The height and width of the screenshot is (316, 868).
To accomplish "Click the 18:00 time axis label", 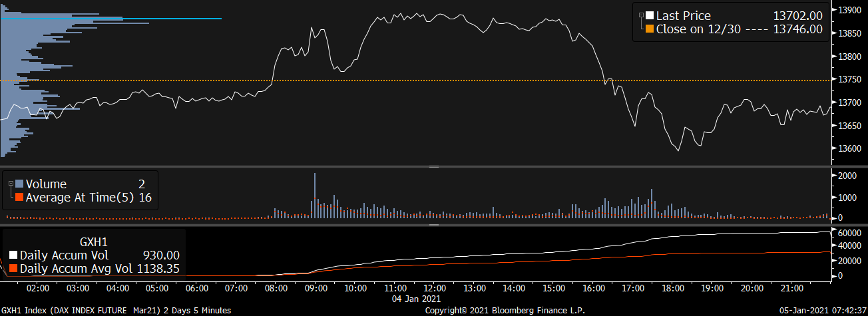I will click(x=672, y=288).
